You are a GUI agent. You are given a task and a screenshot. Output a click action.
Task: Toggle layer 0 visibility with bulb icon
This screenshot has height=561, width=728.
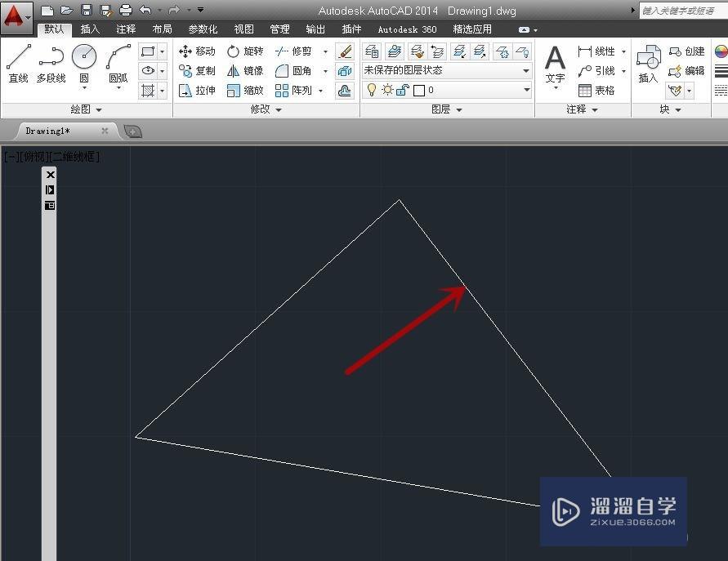point(372,90)
